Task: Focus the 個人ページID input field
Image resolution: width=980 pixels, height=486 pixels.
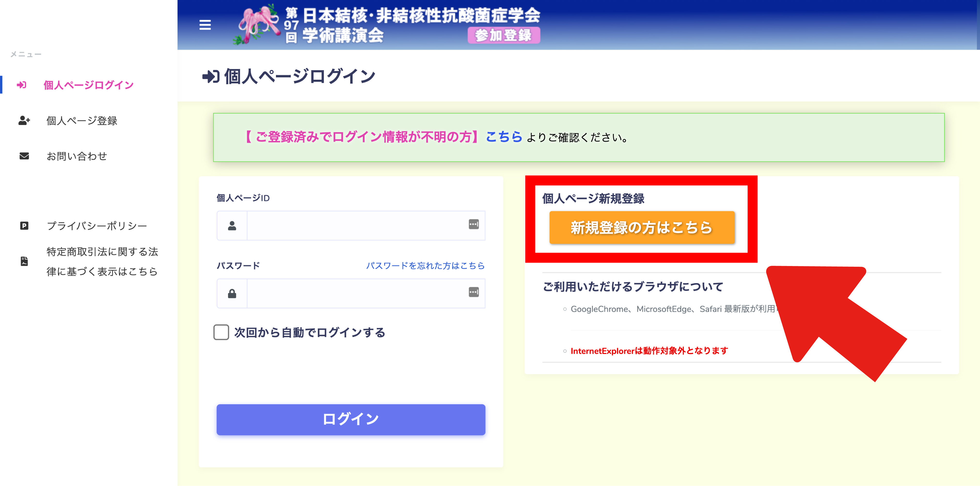Action: (366, 226)
